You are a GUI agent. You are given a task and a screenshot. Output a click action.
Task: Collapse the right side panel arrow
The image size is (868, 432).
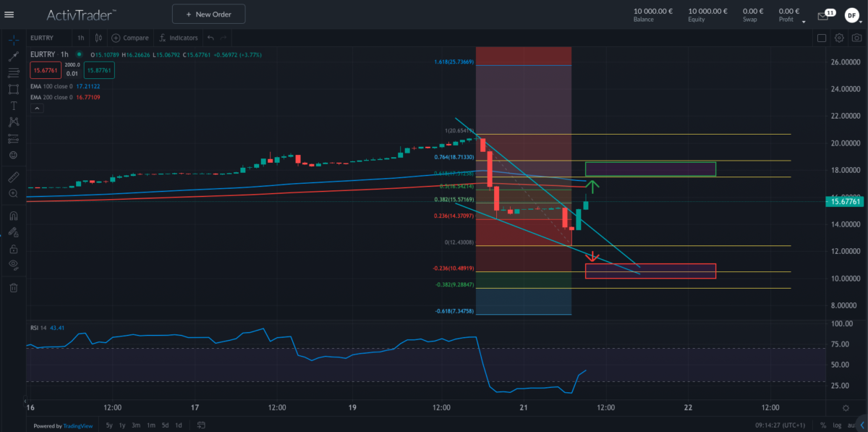[861, 425]
